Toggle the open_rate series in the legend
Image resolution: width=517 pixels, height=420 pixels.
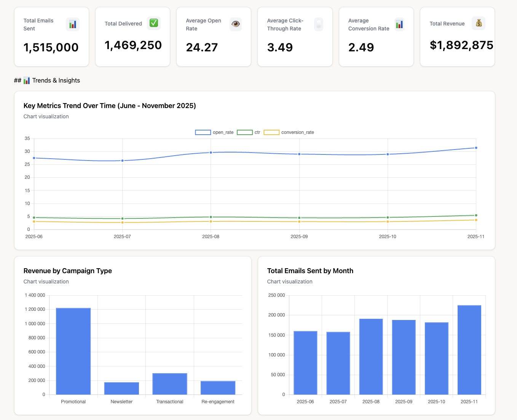click(x=223, y=132)
